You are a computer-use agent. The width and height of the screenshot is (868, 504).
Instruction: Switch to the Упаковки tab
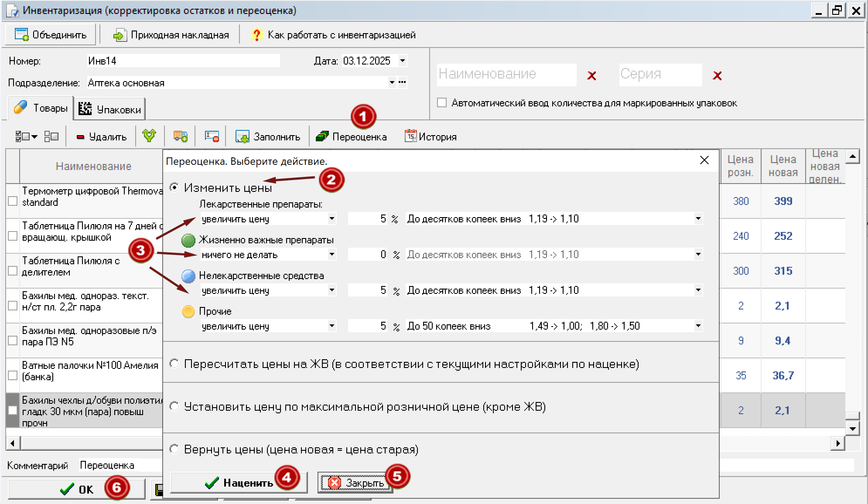110,109
